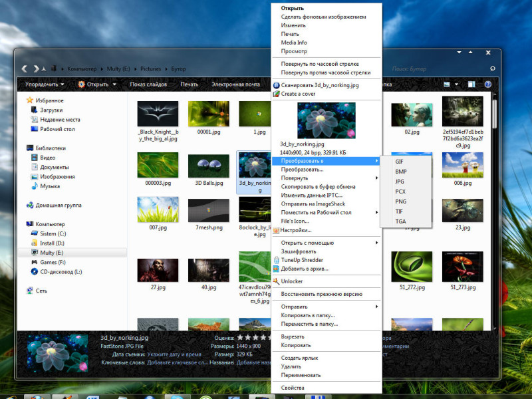Viewport: 532px width, 399px height.
Task: Click the change view icon
Action: pyautogui.click(x=447, y=84)
